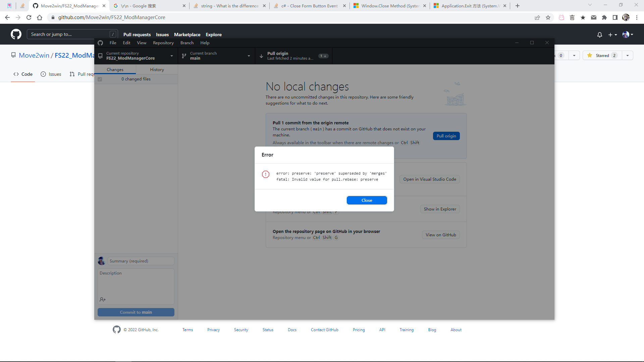Image resolution: width=644 pixels, height=362 pixels.
Task: Switch to the History tab
Action: point(157,69)
